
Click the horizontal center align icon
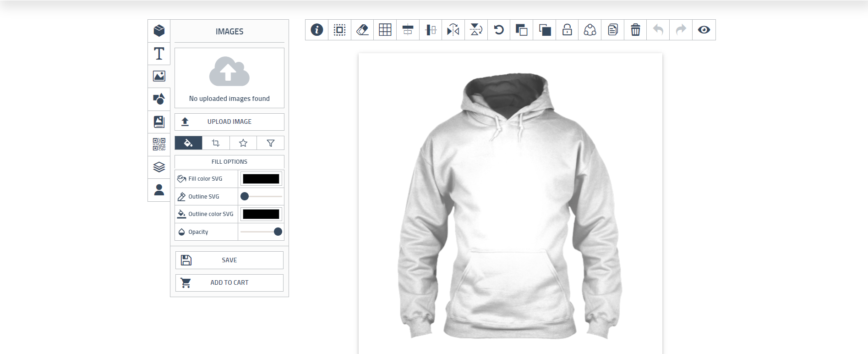[408, 30]
